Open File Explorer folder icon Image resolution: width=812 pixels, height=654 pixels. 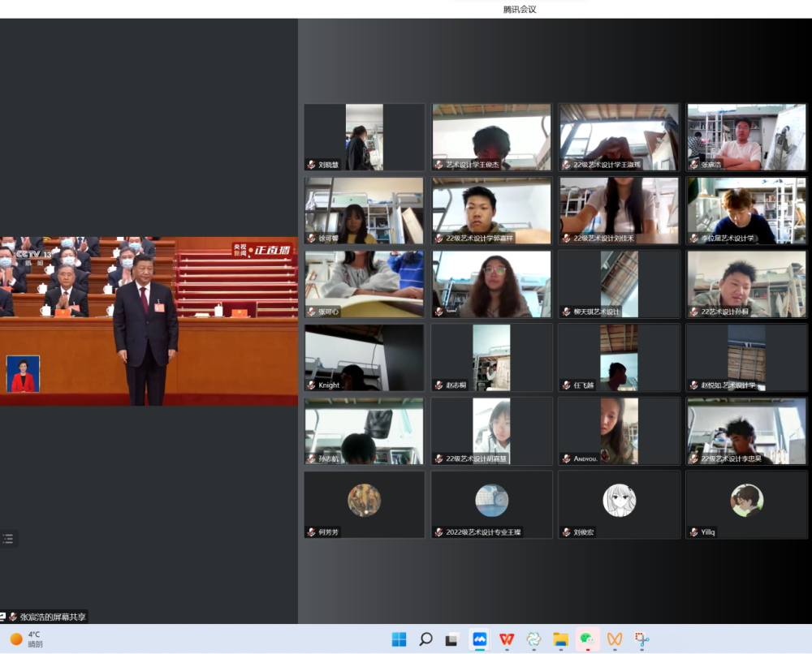[560, 639]
